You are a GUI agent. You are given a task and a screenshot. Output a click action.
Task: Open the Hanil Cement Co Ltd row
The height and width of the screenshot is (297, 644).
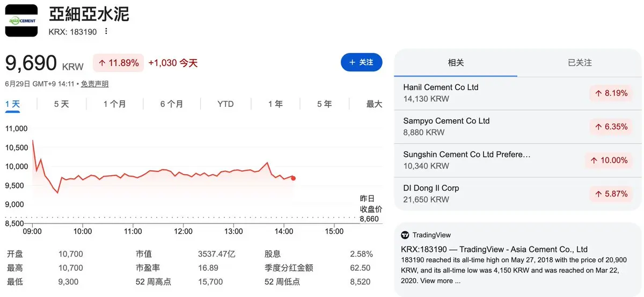[517, 93]
